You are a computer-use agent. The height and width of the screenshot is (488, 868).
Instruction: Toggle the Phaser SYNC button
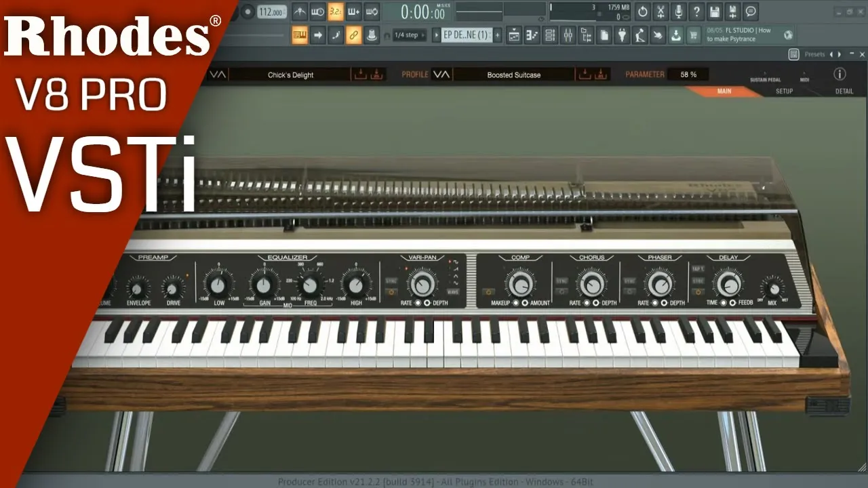[629, 281]
